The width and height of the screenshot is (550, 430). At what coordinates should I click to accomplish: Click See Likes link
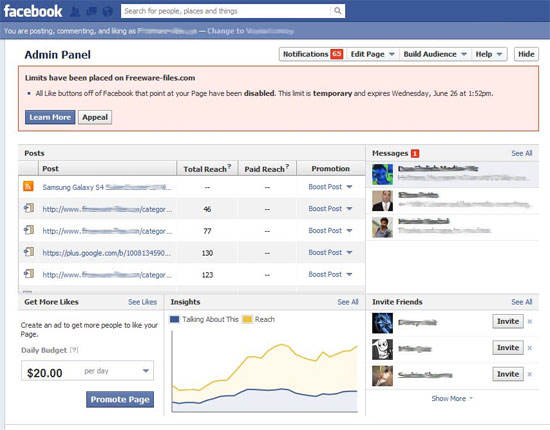tap(142, 302)
